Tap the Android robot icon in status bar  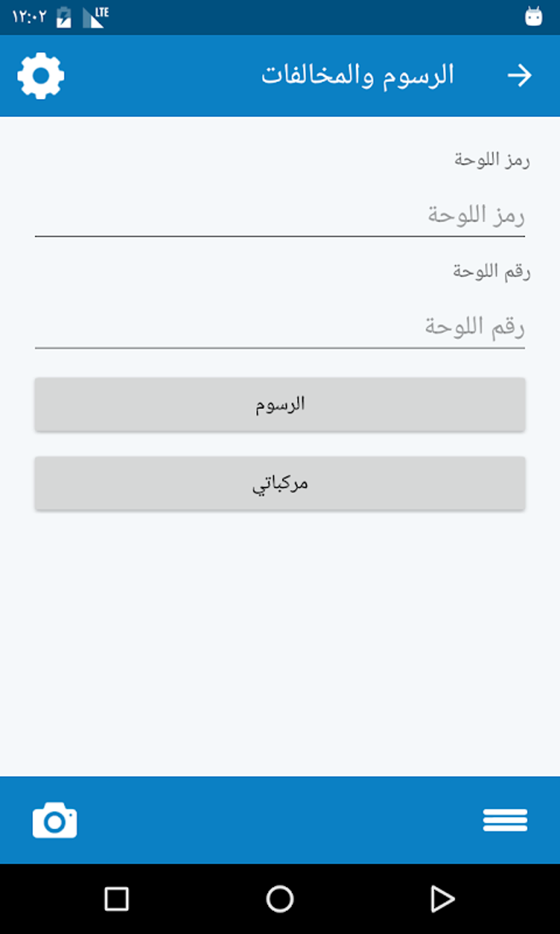coord(533,16)
